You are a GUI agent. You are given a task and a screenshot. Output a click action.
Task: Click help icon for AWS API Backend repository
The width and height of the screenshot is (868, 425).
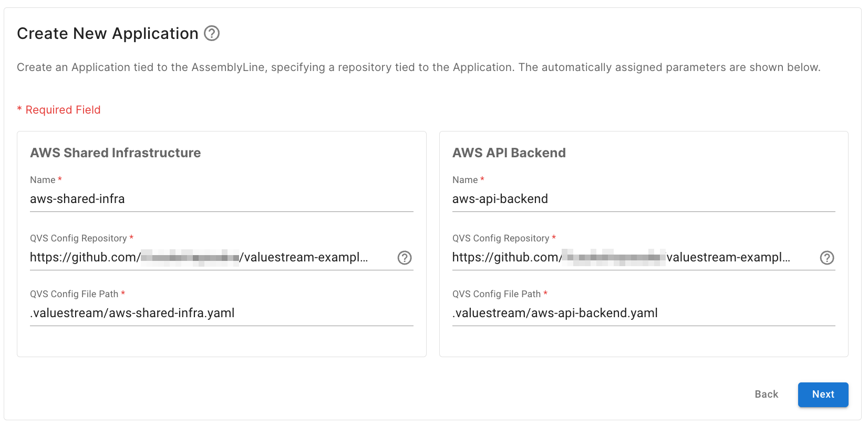pos(827,258)
